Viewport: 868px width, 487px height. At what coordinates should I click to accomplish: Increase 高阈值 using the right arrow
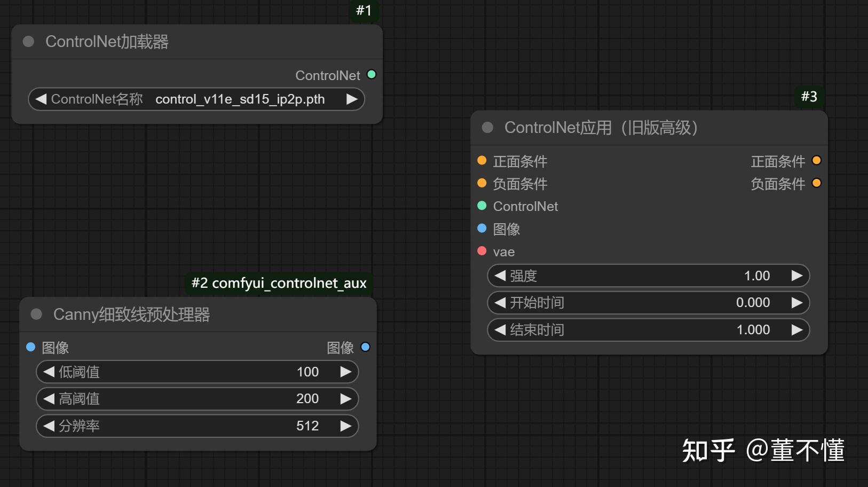pos(346,398)
